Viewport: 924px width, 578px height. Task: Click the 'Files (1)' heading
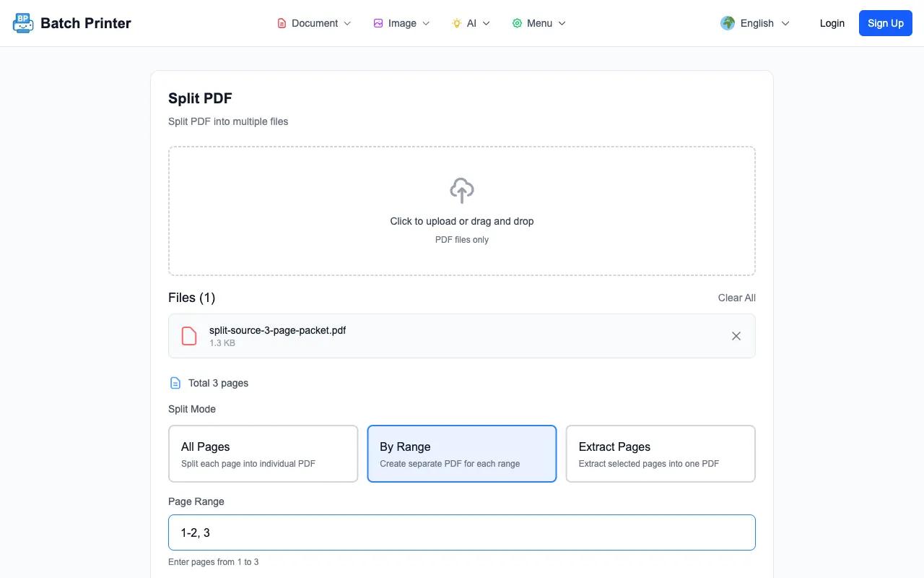[191, 298]
